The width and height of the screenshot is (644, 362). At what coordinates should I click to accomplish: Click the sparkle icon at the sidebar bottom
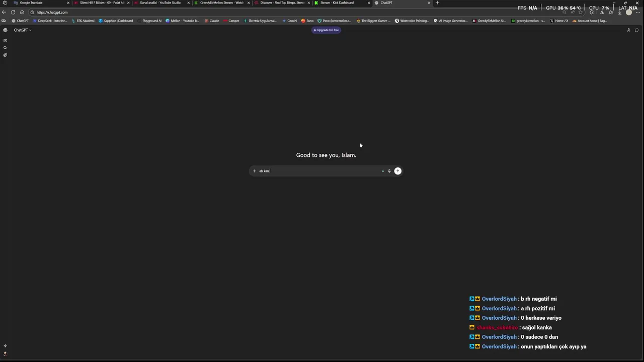click(x=5, y=346)
